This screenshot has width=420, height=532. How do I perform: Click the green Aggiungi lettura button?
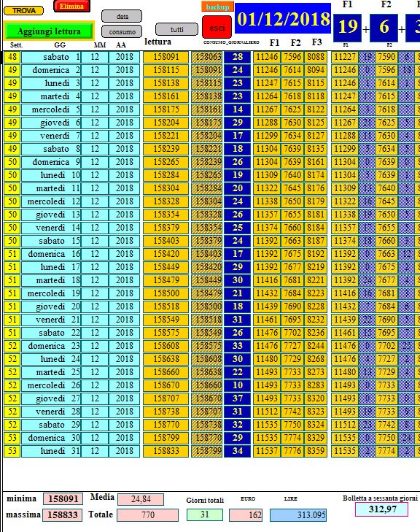[x=49, y=31]
